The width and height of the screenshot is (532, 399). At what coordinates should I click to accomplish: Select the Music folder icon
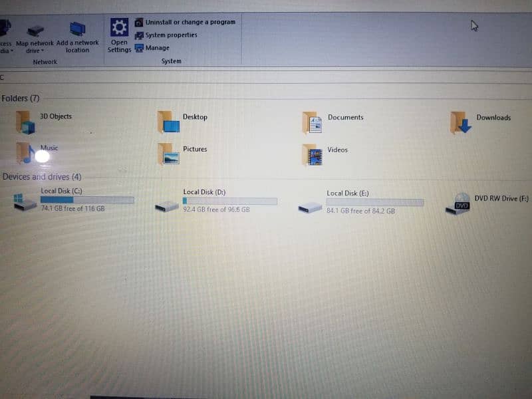(26, 153)
